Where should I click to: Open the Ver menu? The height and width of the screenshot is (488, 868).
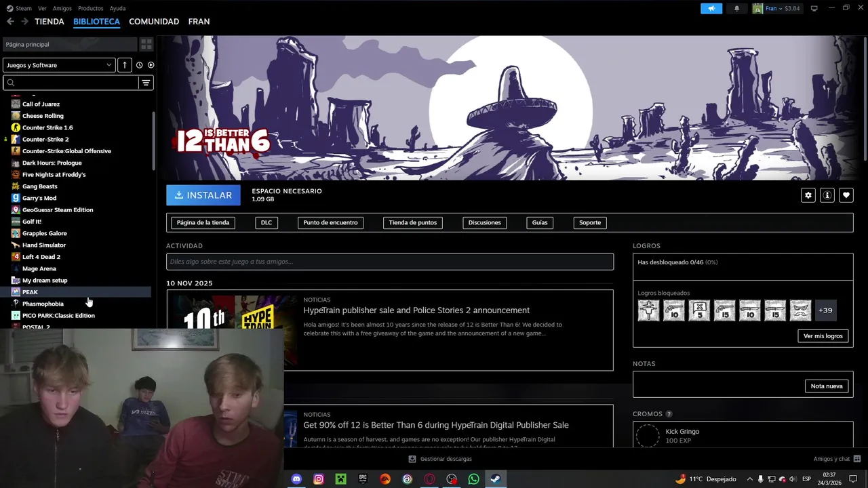(43, 9)
